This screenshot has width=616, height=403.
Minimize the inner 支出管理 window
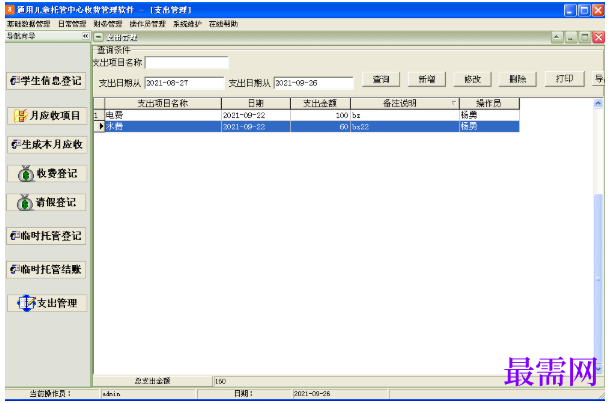point(570,37)
